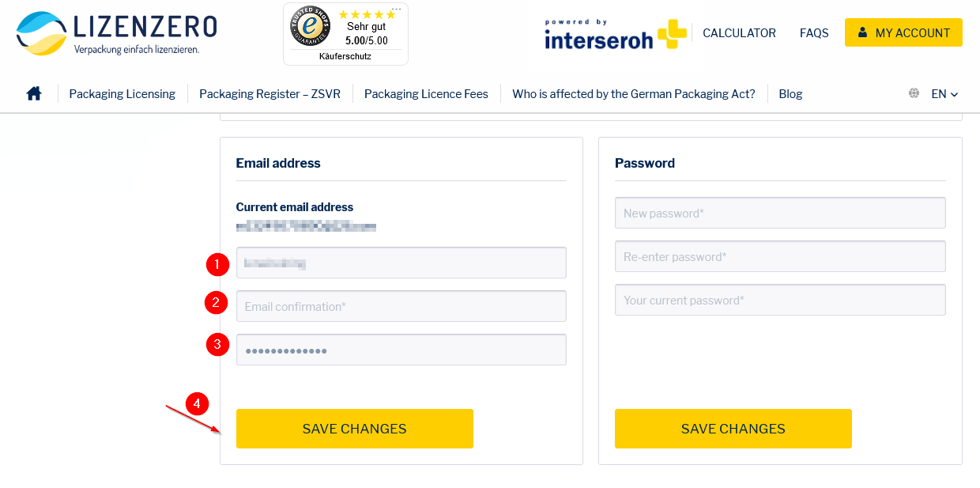
Task: Open My Account button
Action: click(903, 32)
